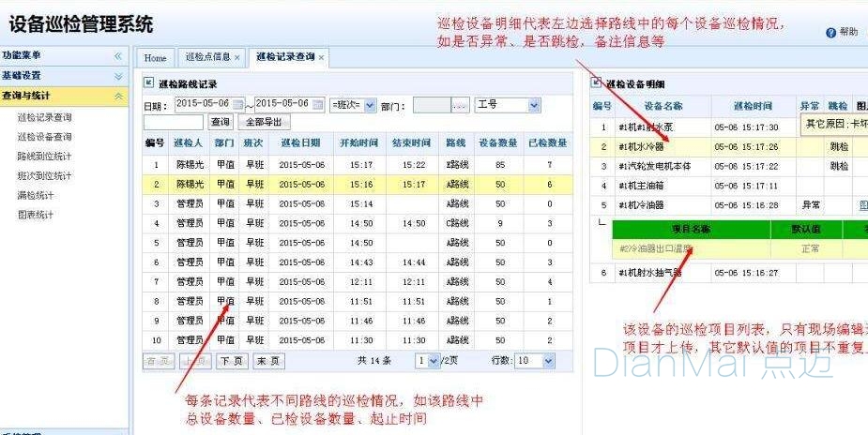Collapse the 功能菜单 sidebar with double-arrow icon
The image size is (868, 435).
(x=118, y=56)
